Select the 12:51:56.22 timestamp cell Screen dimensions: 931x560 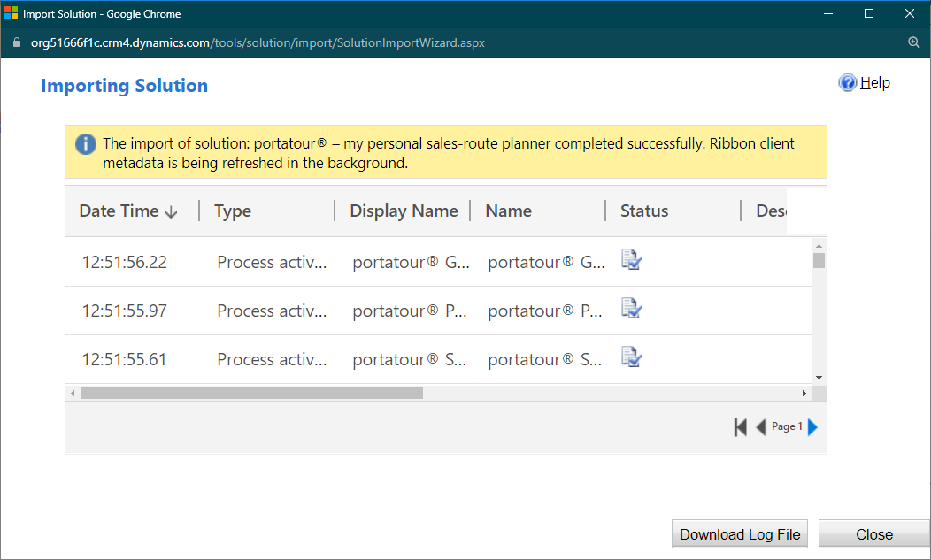pos(125,262)
